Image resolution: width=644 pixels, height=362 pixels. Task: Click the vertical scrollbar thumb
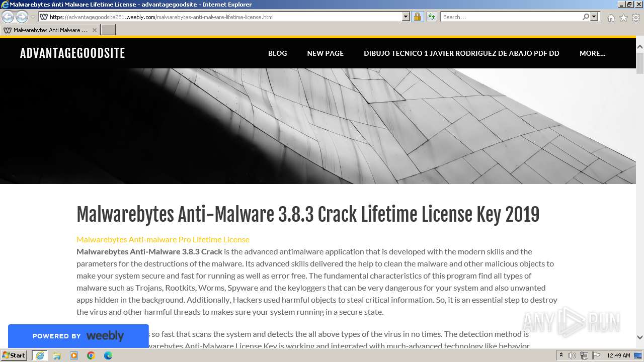click(x=640, y=63)
